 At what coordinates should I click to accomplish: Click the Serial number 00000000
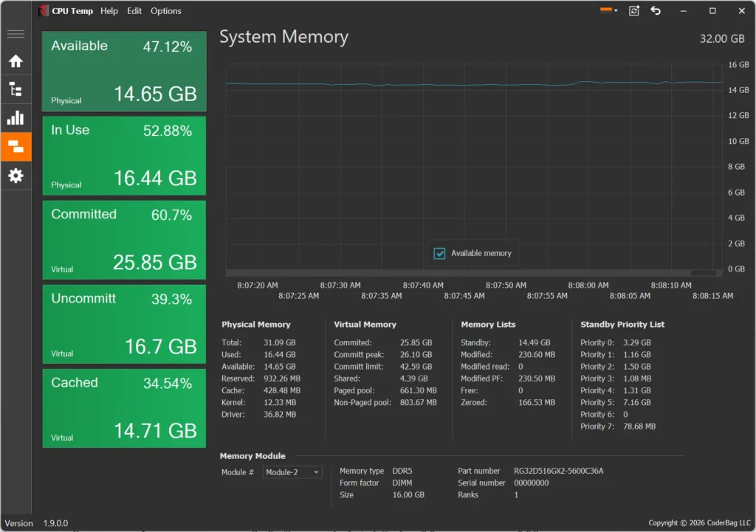(x=532, y=483)
